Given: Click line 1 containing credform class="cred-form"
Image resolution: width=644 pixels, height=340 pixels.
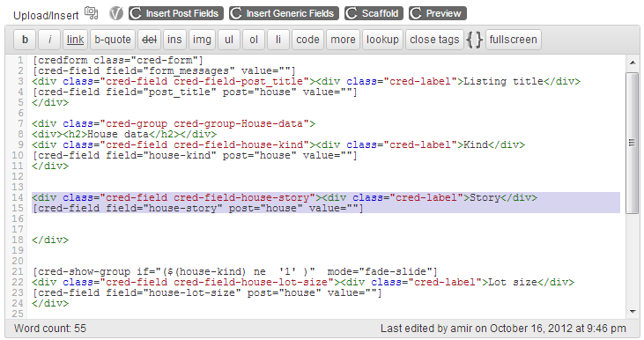Looking at the screenshot, I should coord(118,61).
